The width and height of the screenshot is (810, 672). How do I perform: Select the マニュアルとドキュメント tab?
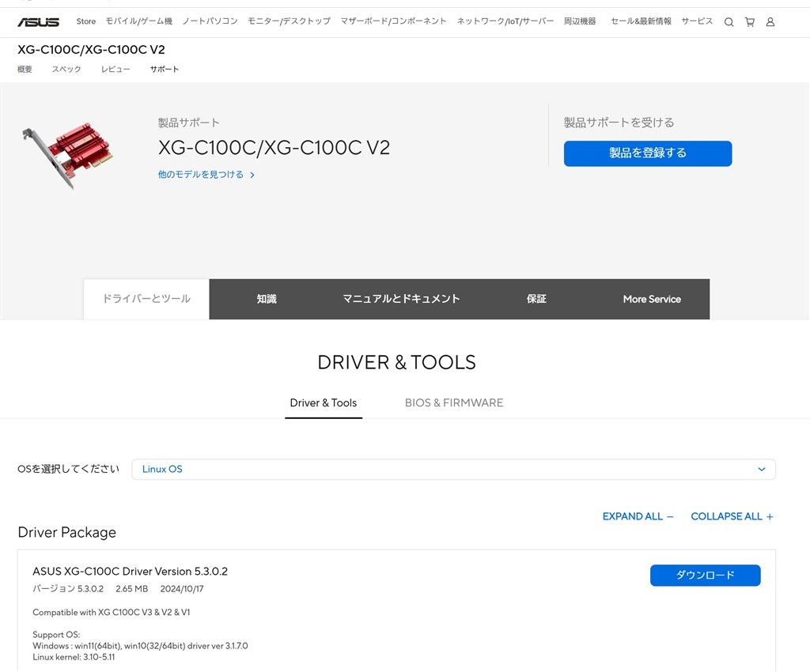[x=401, y=299]
